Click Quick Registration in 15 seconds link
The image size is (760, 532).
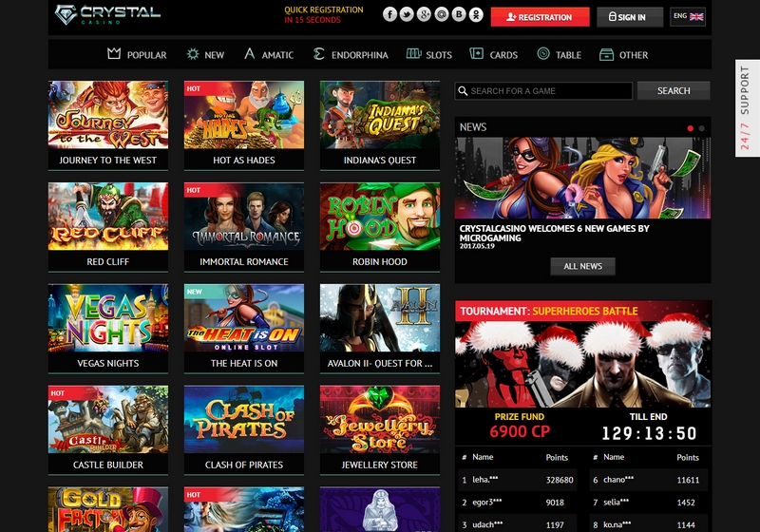pos(323,14)
